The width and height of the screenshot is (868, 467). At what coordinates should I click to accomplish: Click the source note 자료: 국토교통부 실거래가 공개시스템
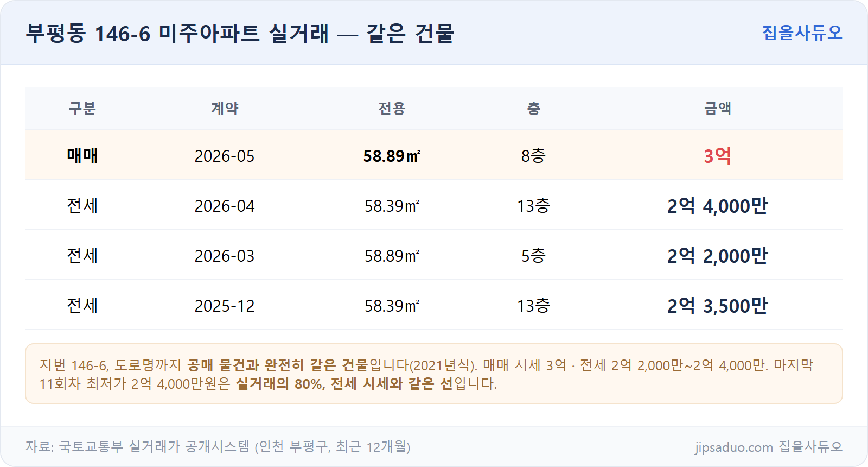pos(138,447)
